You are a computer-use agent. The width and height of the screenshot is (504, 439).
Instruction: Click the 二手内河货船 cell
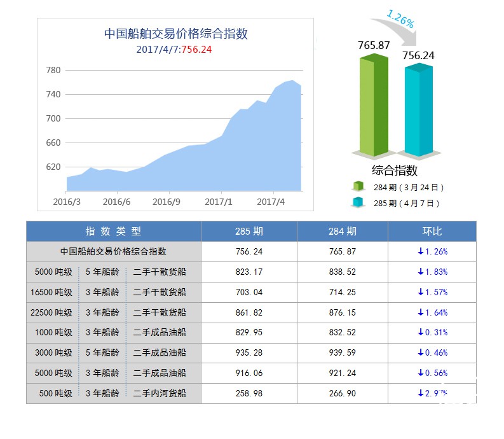[160, 393]
